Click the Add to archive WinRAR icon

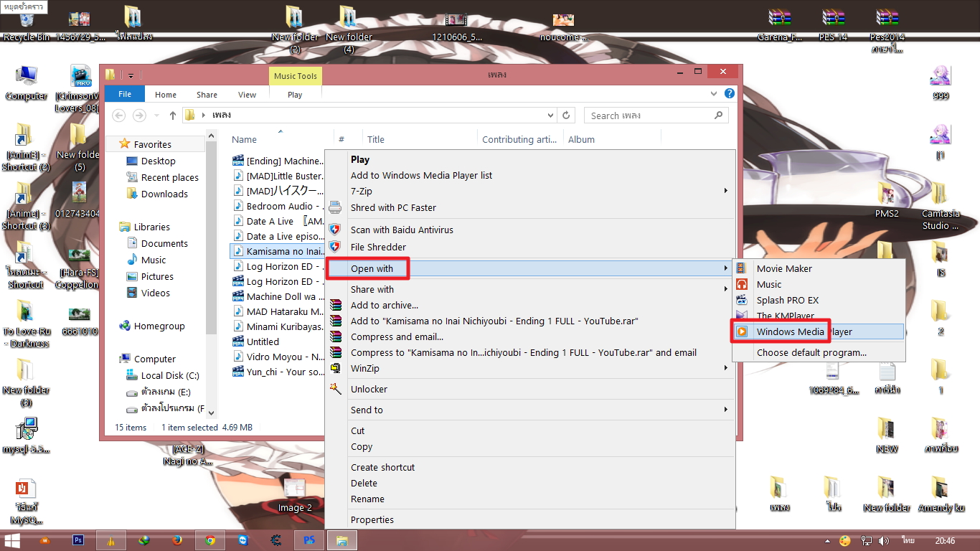point(335,305)
